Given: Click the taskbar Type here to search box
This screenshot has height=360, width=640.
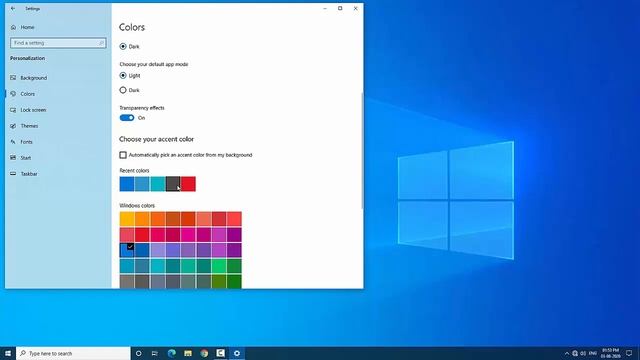Looking at the screenshot, I should click(x=73, y=353).
